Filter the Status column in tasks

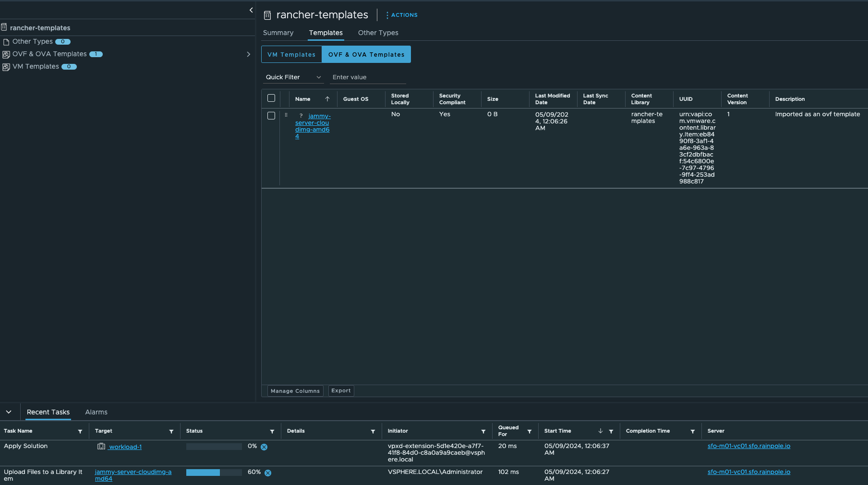(x=272, y=431)
